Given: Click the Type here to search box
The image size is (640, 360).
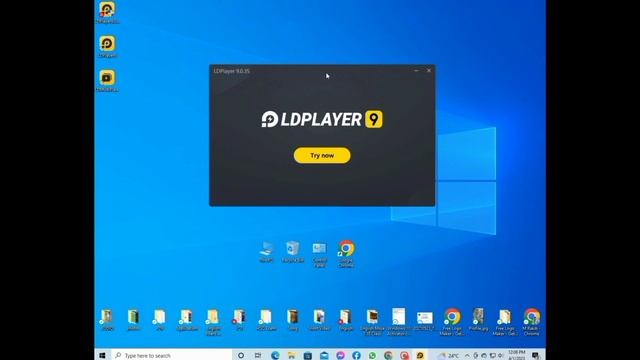Looking at the screenshot, I should [171, 356].
